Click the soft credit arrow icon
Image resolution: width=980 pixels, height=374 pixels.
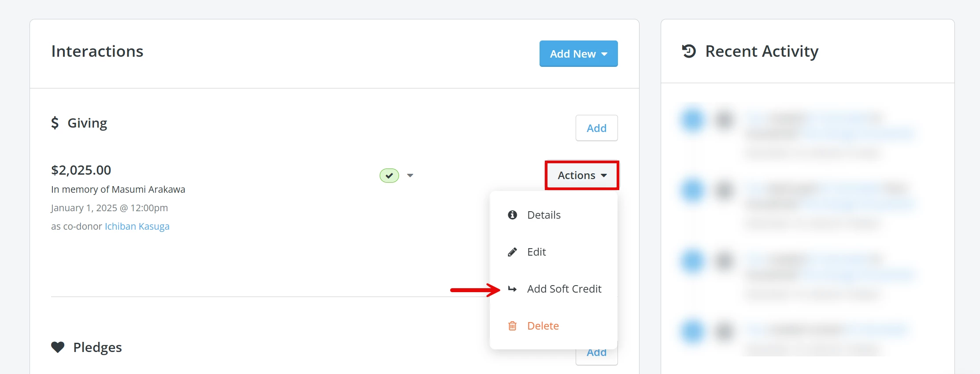point(512,289)
